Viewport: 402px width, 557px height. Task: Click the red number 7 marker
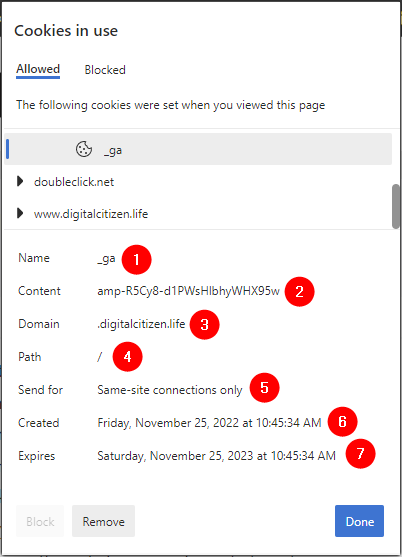click(360, 454)
